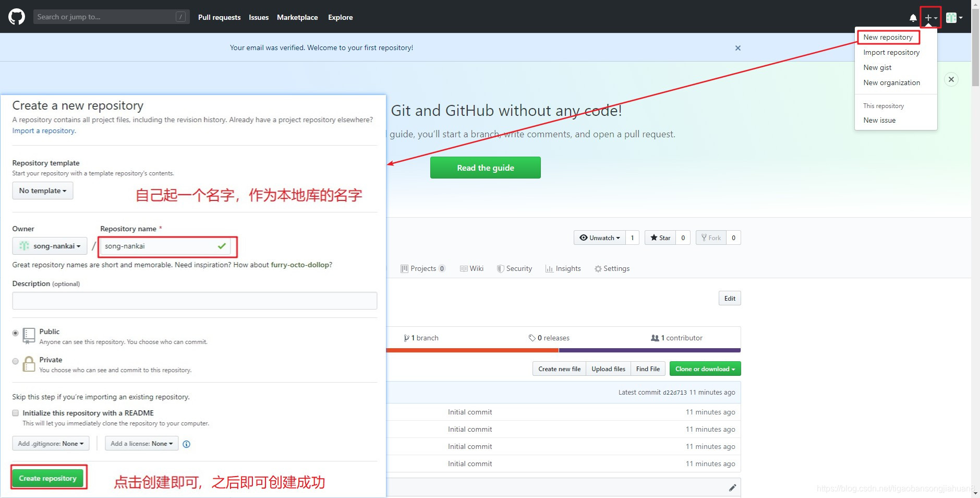
Task: Dismiss the email verified banner
Action: (738, 48)
